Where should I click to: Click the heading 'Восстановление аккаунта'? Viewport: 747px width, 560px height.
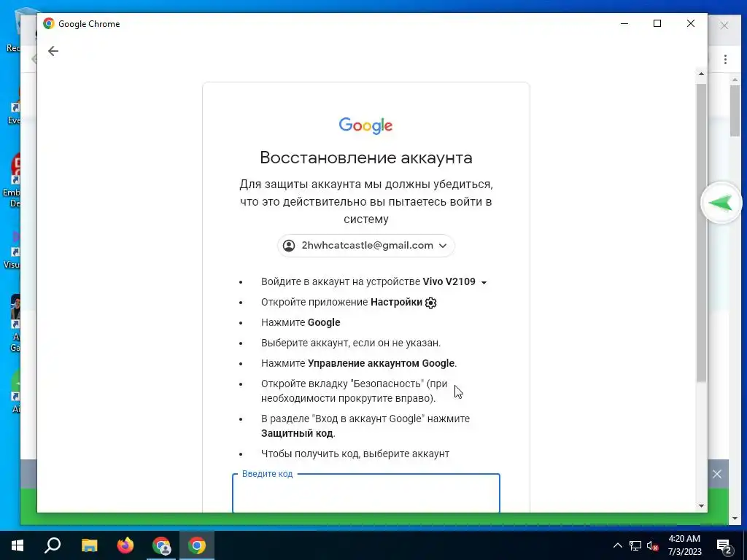(x=366, y=157)
